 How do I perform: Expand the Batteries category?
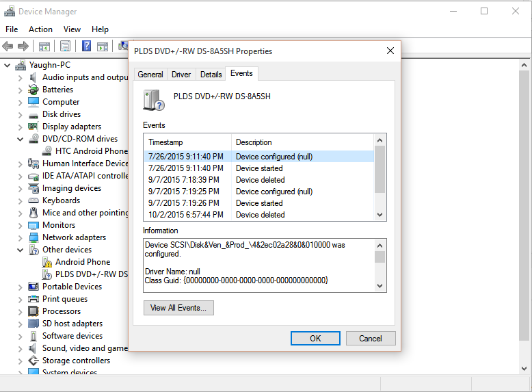click(20, 90)
